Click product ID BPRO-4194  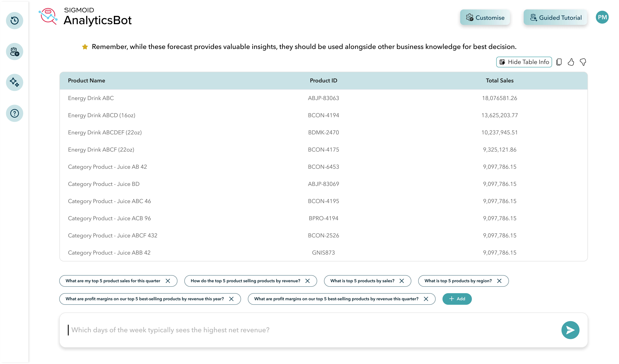[323, 219]
